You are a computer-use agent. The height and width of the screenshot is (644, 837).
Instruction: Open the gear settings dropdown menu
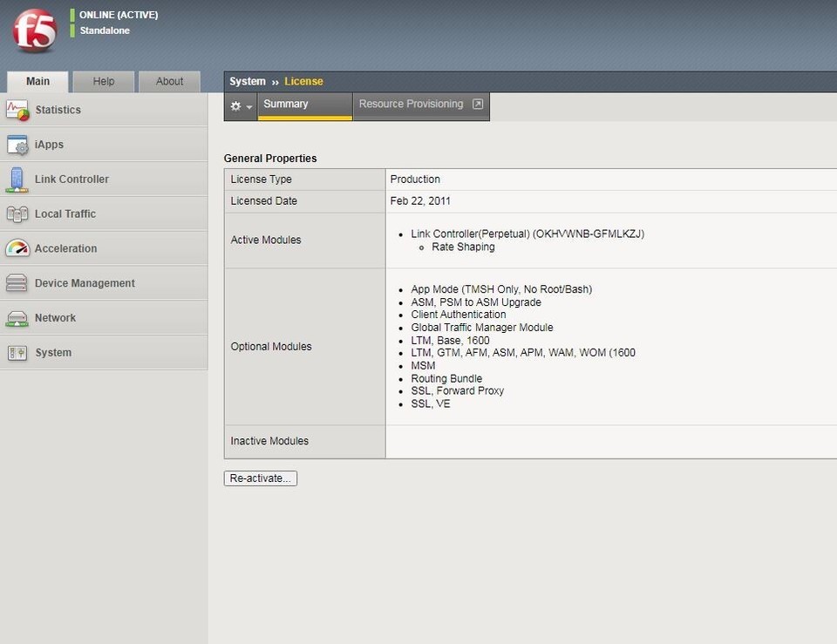(241, 105)
